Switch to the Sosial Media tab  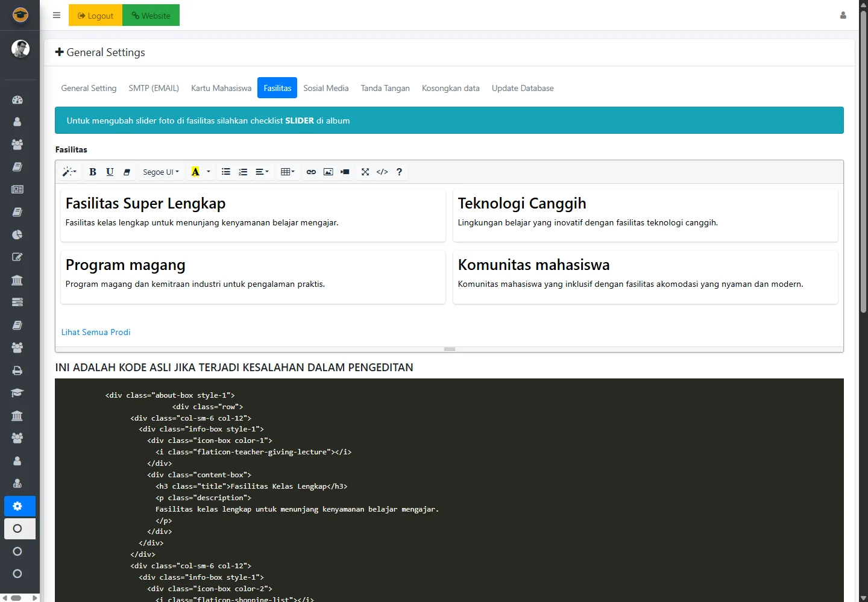(x=325, y=88)
